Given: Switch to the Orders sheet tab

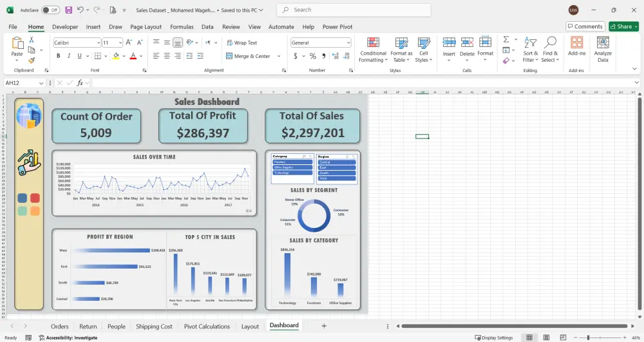Looking at the screenshot, I should [x=59, y=327].
